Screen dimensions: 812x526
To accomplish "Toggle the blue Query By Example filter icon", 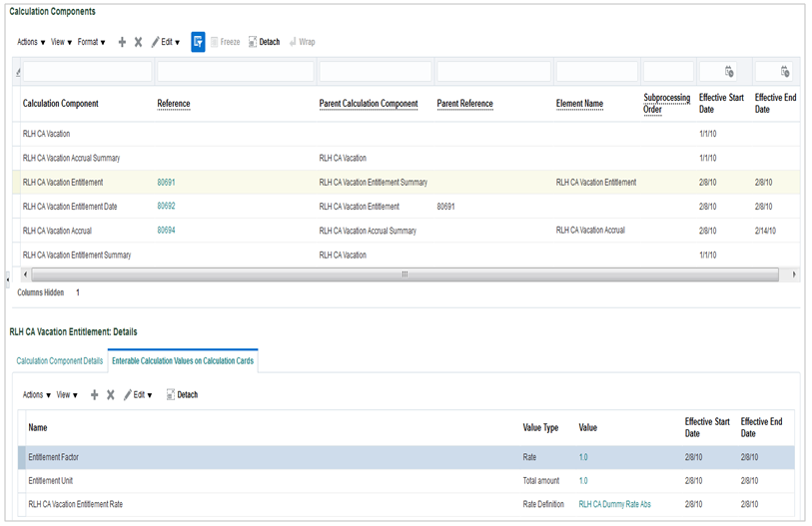I will point(198,42).
